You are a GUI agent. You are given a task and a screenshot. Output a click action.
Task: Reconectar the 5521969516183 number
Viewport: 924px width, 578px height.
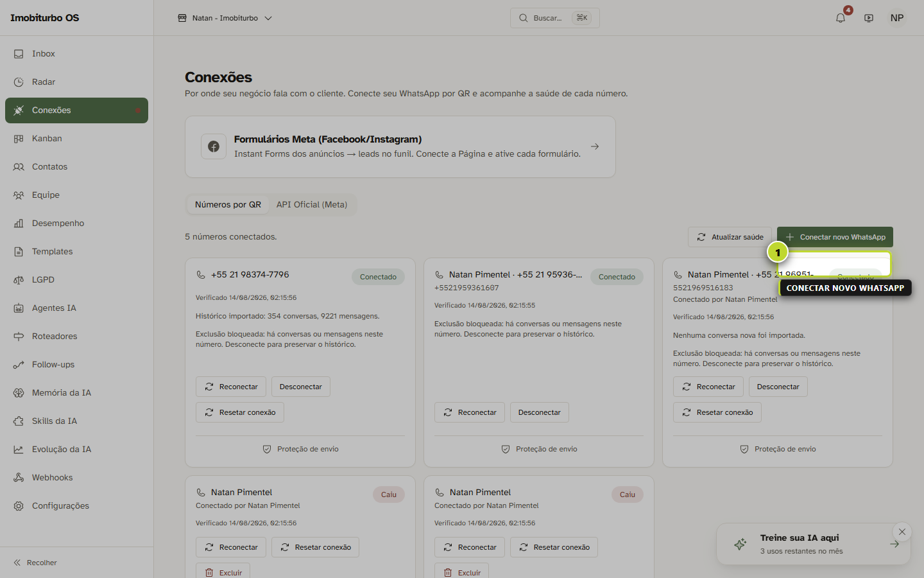click(708, 387)
